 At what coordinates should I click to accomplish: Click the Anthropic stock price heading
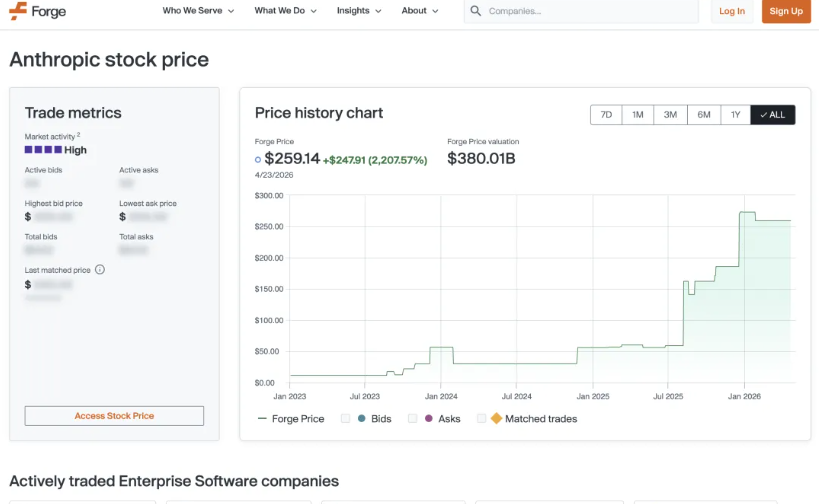tap(109, 60)
